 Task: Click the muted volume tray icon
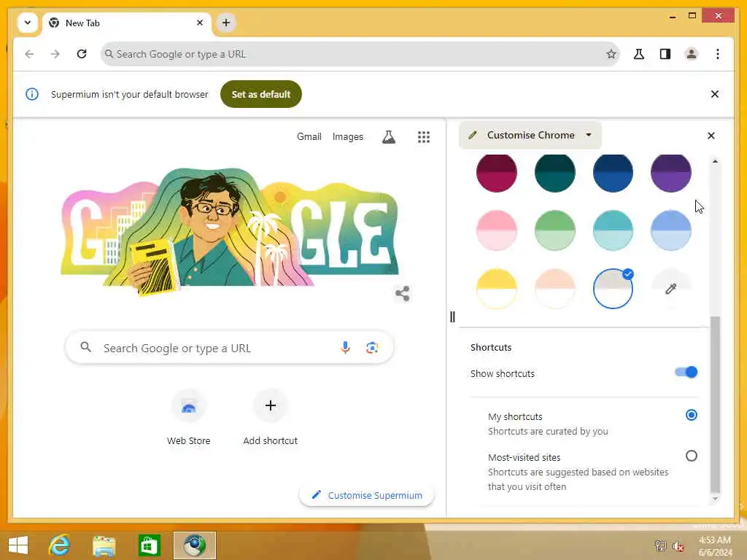(x=678, y=545)
